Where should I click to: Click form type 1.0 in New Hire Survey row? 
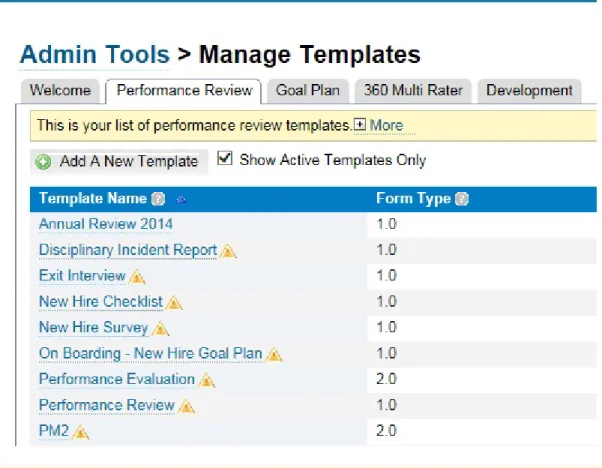click(386, 327)
